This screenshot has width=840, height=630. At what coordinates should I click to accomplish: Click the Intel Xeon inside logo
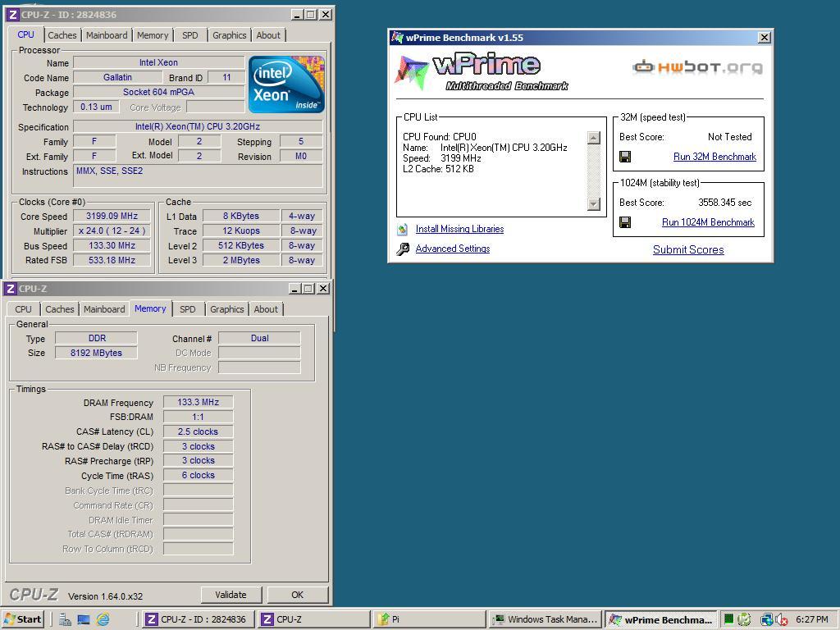click(x=286, y=84)
